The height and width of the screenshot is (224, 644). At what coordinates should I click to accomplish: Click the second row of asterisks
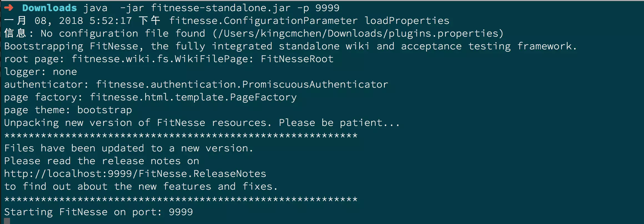(x=181, y=199)
